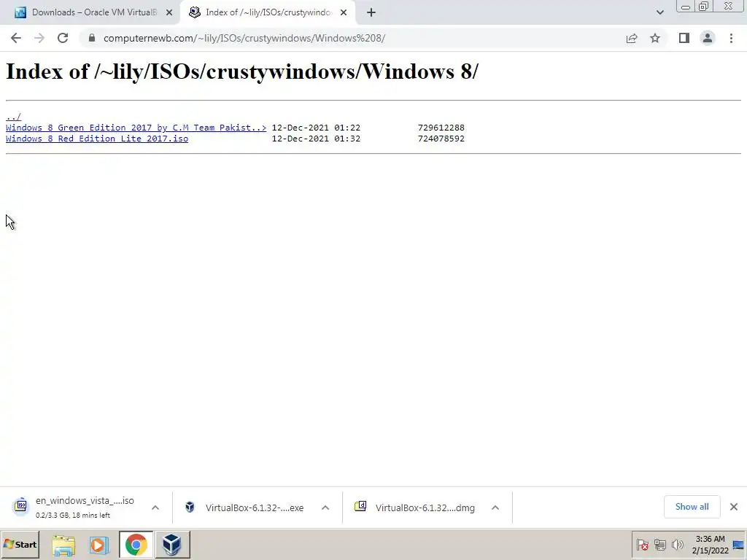Download Windows 8 Green Edition 2017 ISO
Screen dimensions: 747x560
click(x=136, y=128)
